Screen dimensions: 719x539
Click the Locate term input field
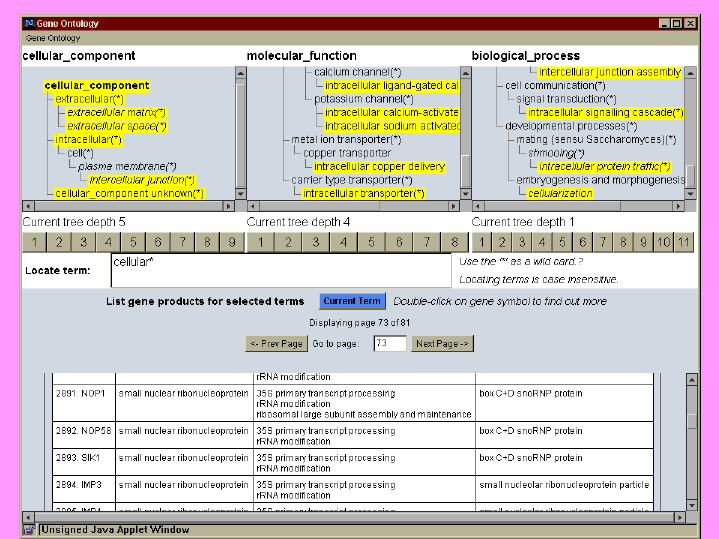tap(280, 270)
